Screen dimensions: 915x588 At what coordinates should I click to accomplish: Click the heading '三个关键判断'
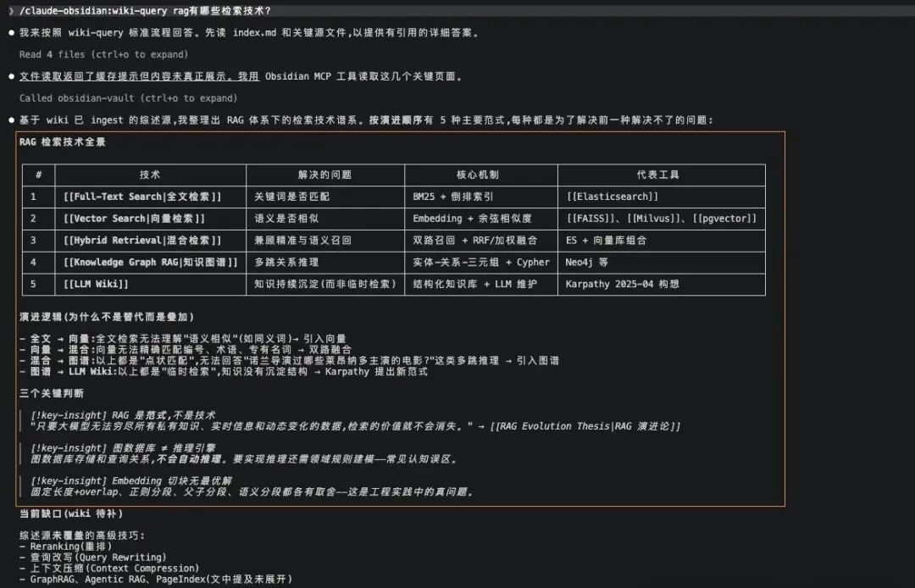tap(52, 393)
